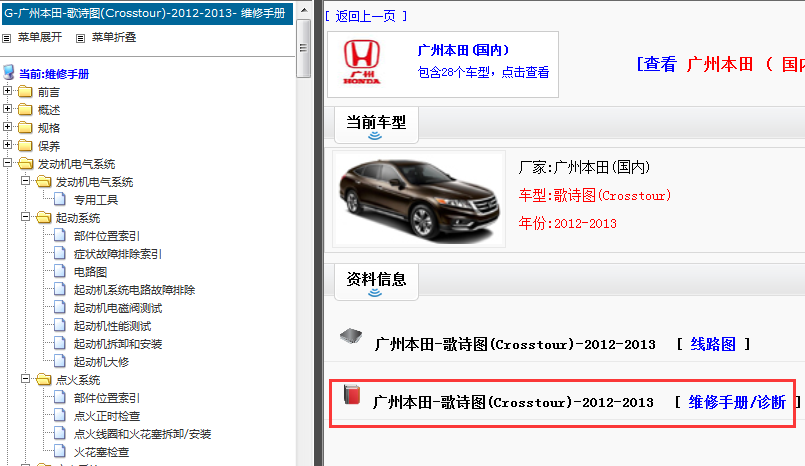The image size is (805, 466).
Task: Click the 规格 folder icon
Action: [x=25, y=127]
